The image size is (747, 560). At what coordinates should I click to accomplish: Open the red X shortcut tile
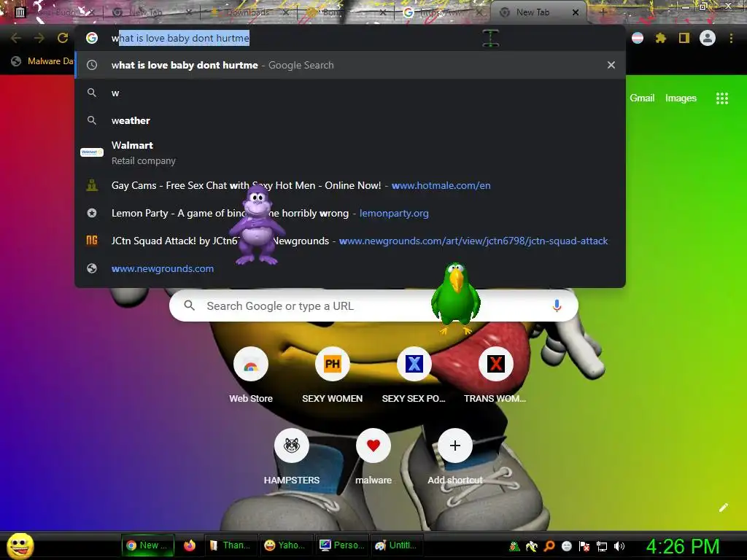coord(495,376)
